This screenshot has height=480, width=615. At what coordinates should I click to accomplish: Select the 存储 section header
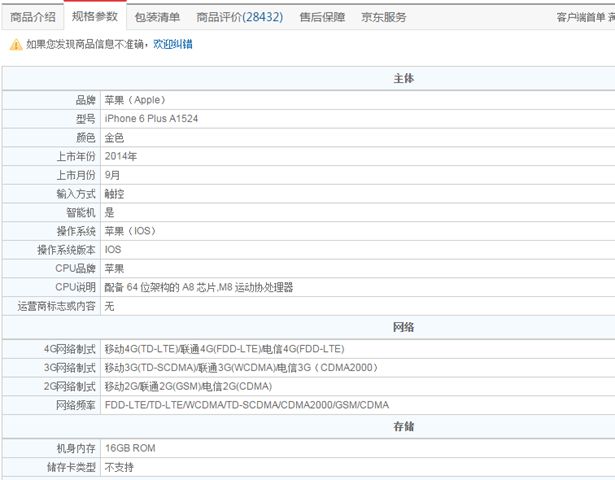[x=404, y=426]
